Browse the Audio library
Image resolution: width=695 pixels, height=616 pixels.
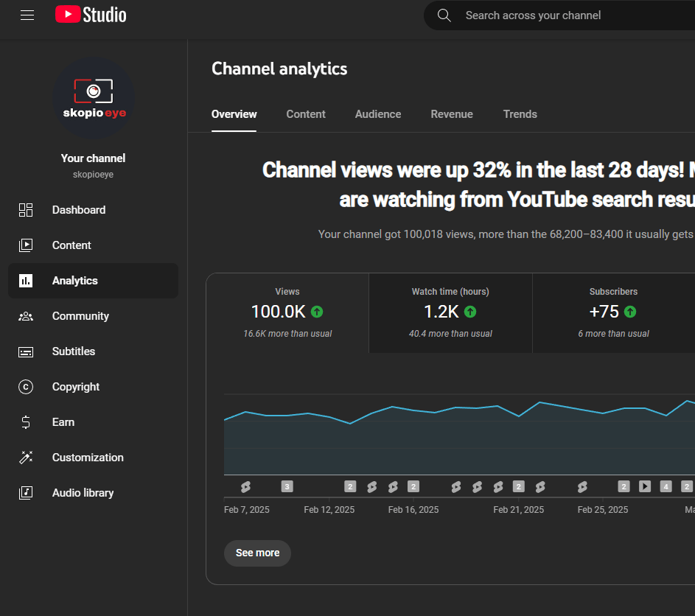tap(83, 493)
